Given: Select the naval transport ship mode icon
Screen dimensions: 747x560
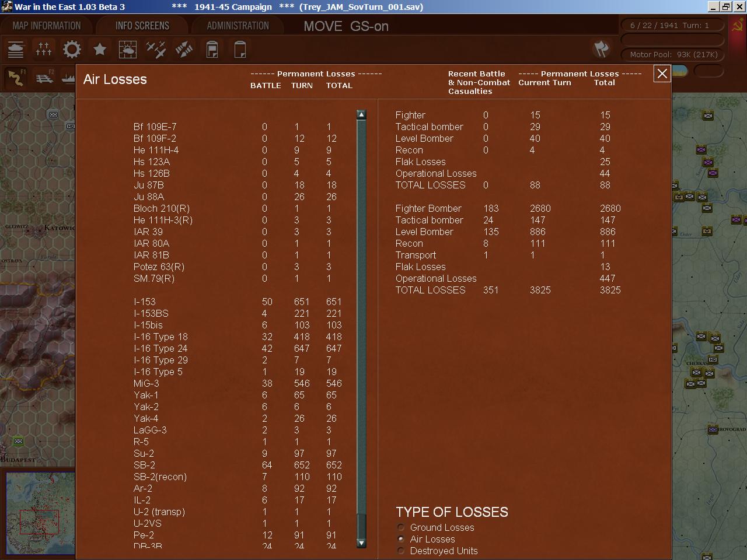Looking at the screenshot, I should [69, 78].
